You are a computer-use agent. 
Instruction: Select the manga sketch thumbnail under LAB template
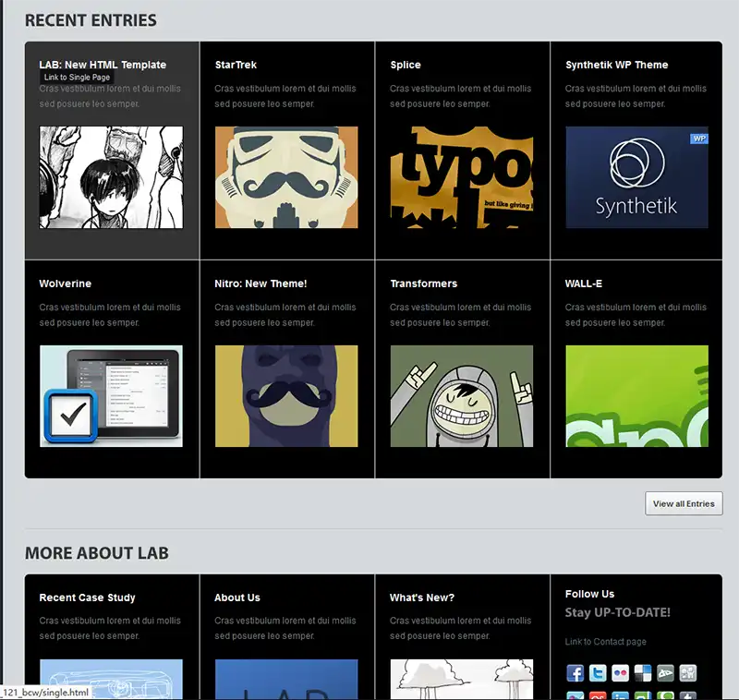[x=111, y=177]
